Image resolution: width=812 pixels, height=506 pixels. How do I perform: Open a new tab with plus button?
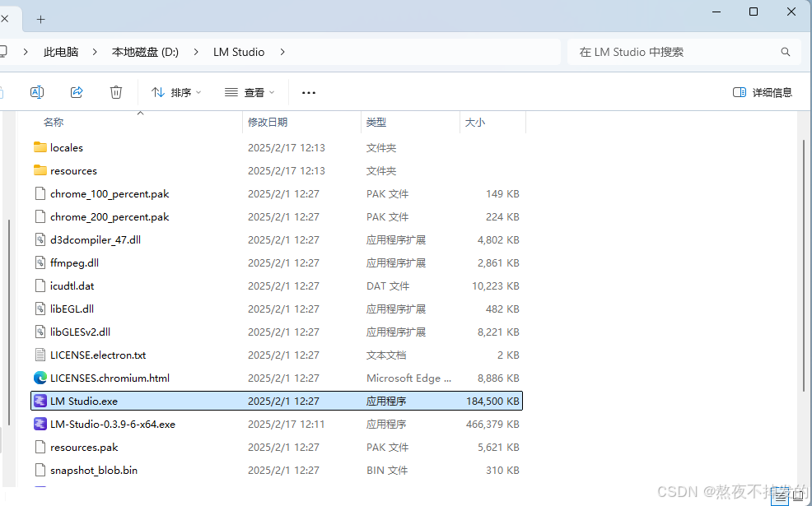tap(41, 20)
